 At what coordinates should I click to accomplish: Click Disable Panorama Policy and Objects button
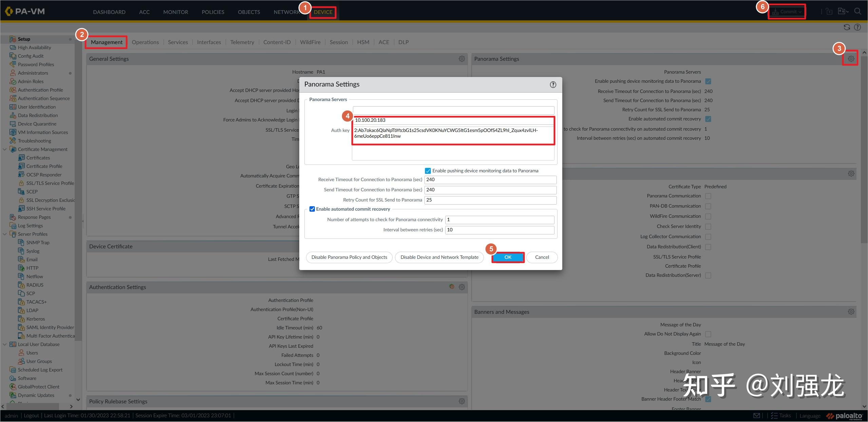click(349, 257)
